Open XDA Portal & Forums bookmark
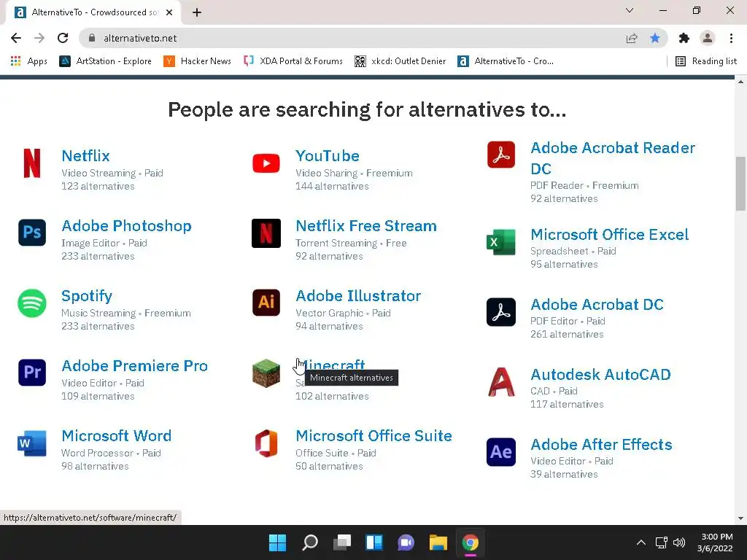This screenshot has height=560, width=747. 293,61
